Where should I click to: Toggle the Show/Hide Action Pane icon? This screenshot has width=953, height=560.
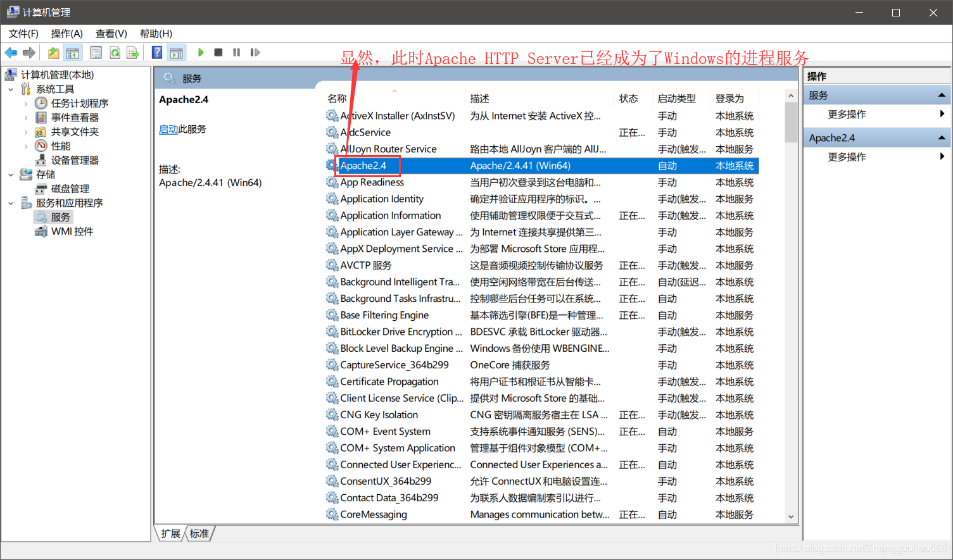coord(176,53)
